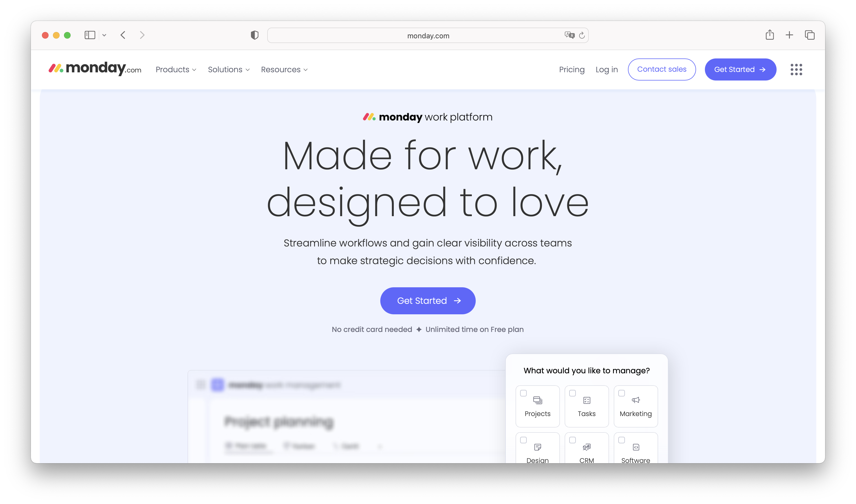856x504 pixels.
Task: Click the Safari sidebar toggle icon
Action: [x=90, y=35]
